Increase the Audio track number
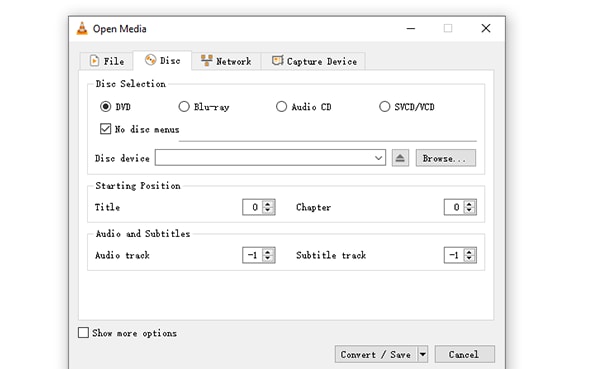This screenshot has height=369, width=595. [x=268, y=252]
